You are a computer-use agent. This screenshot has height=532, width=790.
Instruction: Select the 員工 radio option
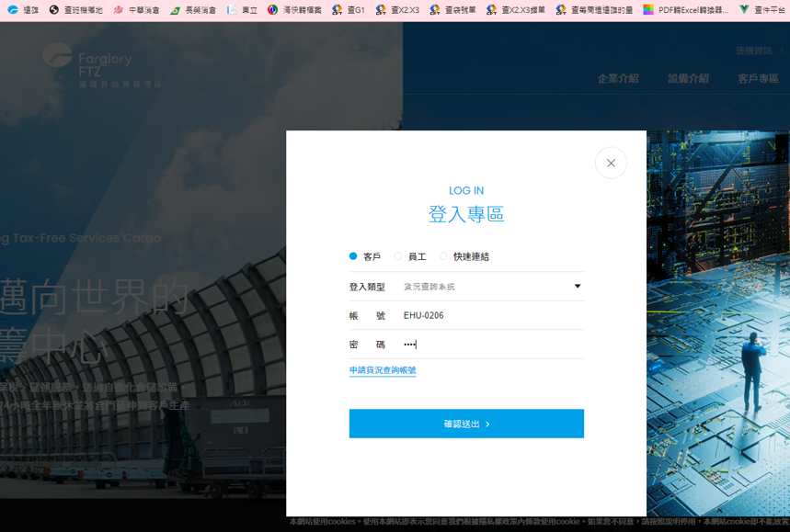398,257
